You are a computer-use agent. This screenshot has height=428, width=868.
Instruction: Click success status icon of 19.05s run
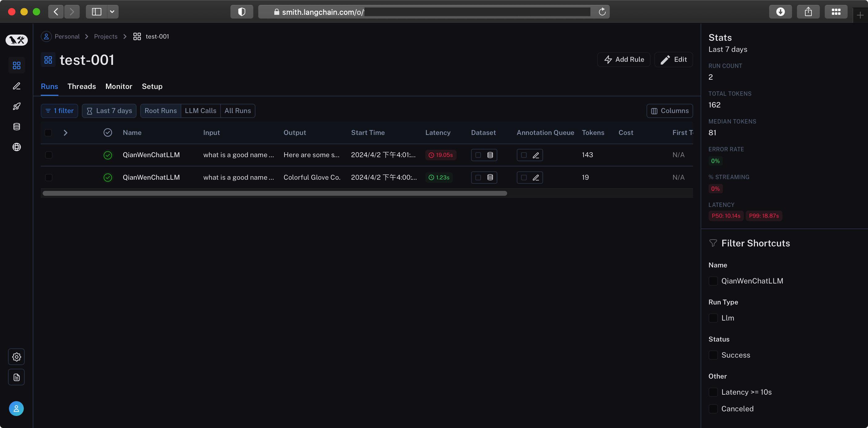(108, 155)
